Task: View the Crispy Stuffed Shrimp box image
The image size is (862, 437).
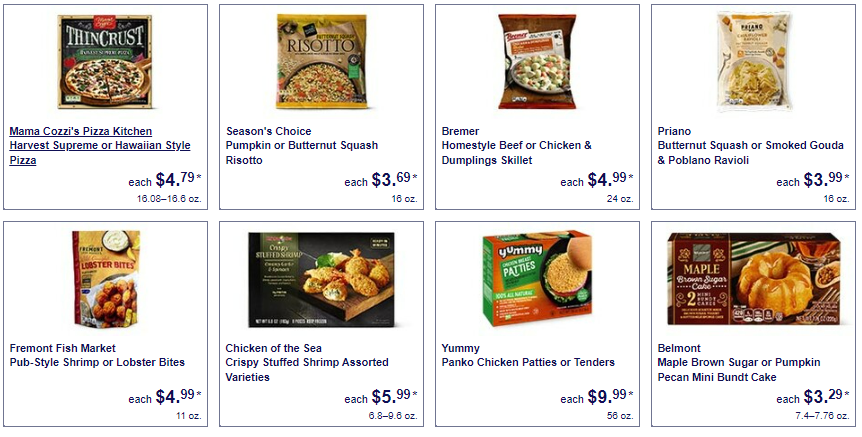Action: 322,280
